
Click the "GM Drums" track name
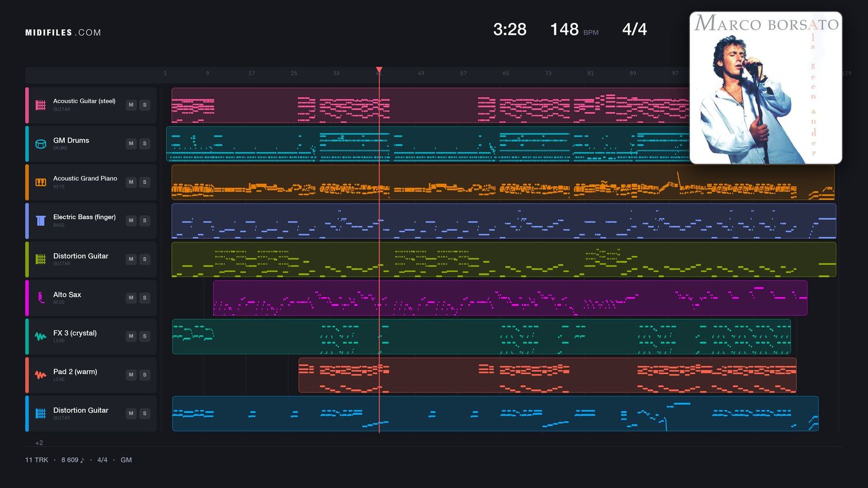71,141
